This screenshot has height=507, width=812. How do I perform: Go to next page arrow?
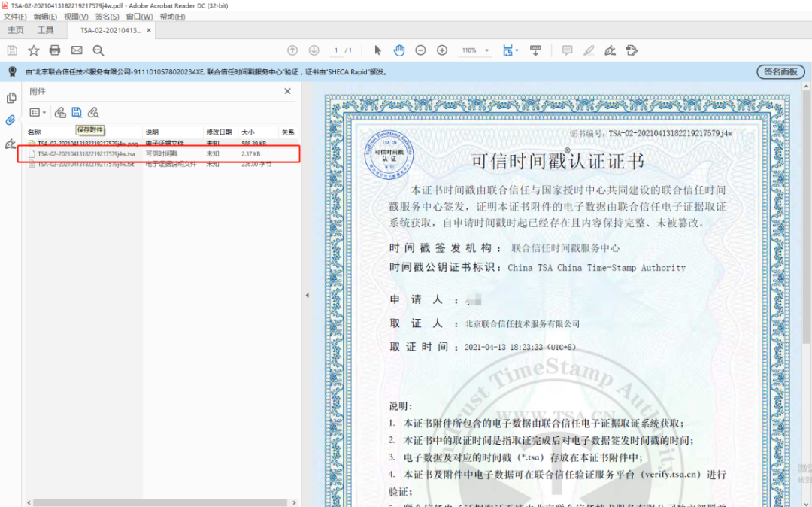click(x=314, y=50)
